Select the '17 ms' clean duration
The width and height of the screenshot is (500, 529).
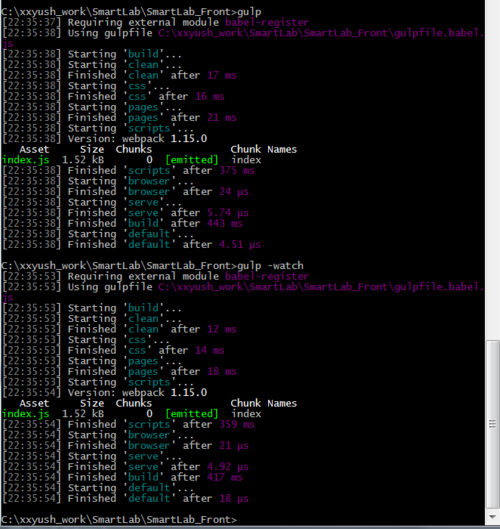[x=222, y=75]
